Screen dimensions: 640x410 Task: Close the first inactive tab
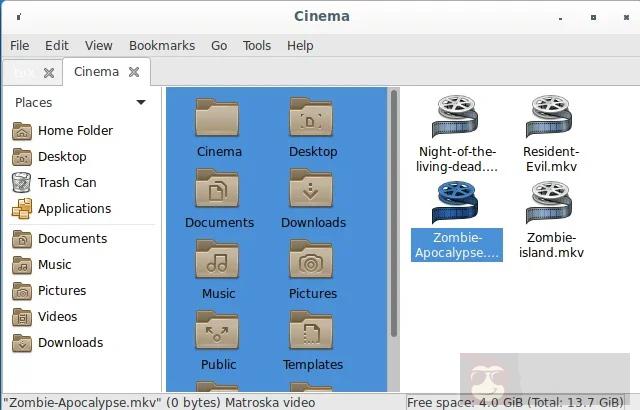[x=48, y=73]
